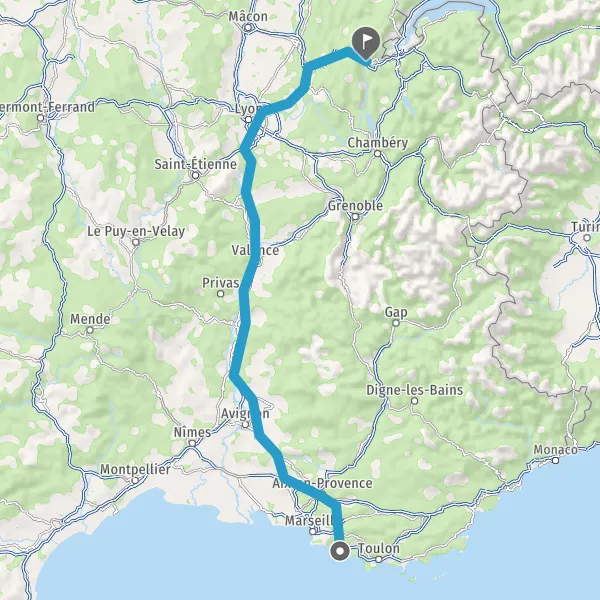Click the flag destination marker
Screen dimensions: 600x600
(x=365, y=42)
